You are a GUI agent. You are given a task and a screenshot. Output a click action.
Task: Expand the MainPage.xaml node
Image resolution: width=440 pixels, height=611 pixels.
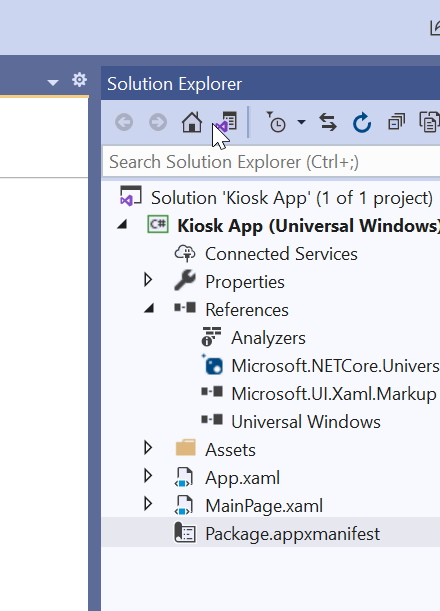(148, 504)
